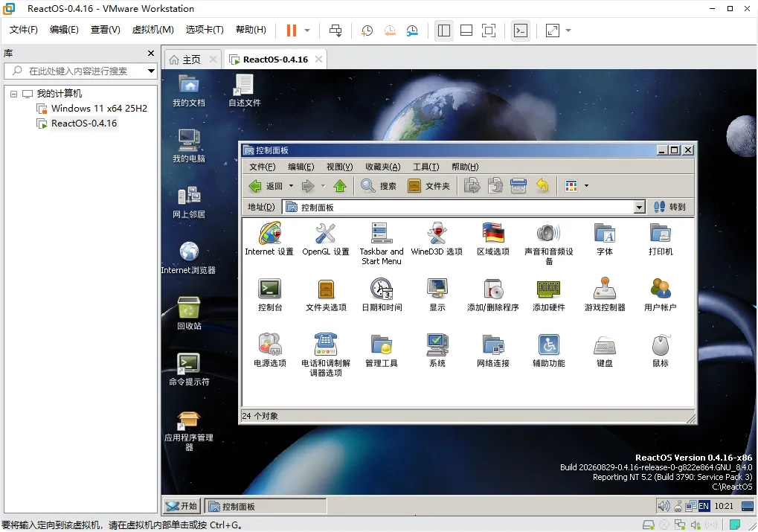Click the green Up folder arrow
The height and width of the screenshot is (532, 758).
coord(340,186)
